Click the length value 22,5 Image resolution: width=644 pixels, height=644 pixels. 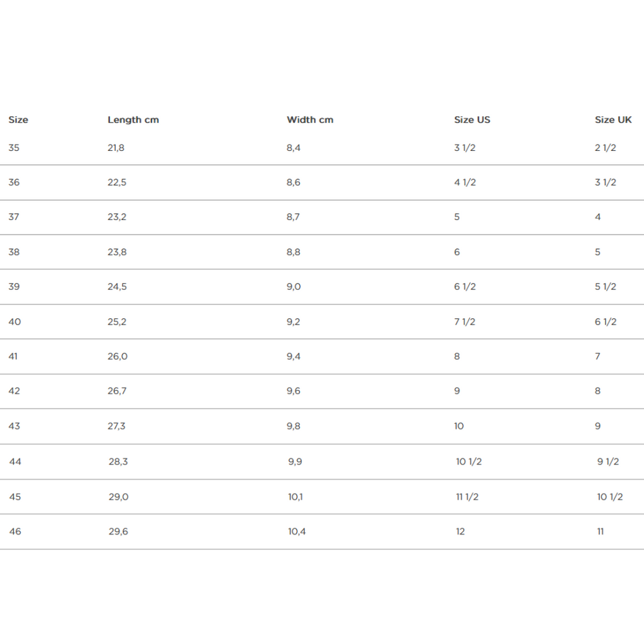point(117,182)
